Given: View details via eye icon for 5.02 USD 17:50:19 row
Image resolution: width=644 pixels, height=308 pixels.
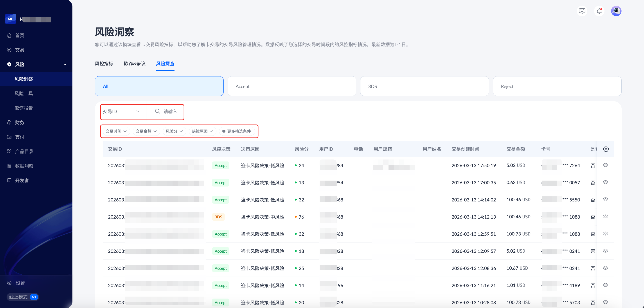Looking at the screenshot, I should tap(605, 165).
